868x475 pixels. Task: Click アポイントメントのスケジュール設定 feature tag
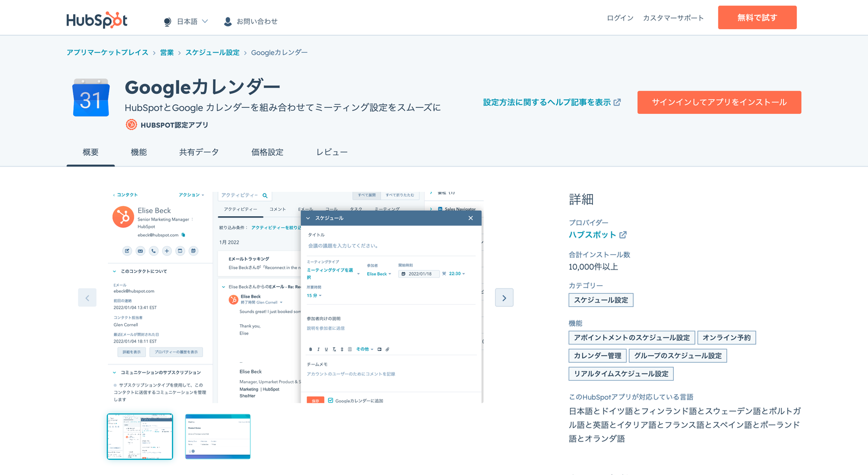632,338
